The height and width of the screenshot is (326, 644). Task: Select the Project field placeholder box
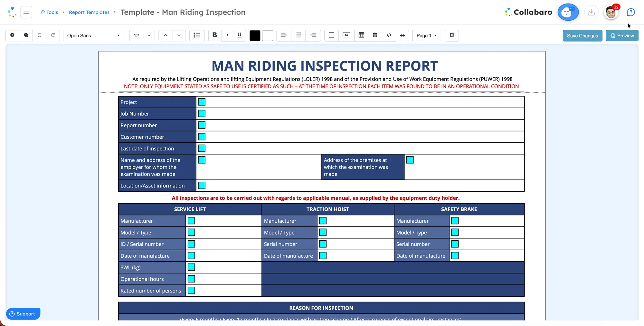202,102
